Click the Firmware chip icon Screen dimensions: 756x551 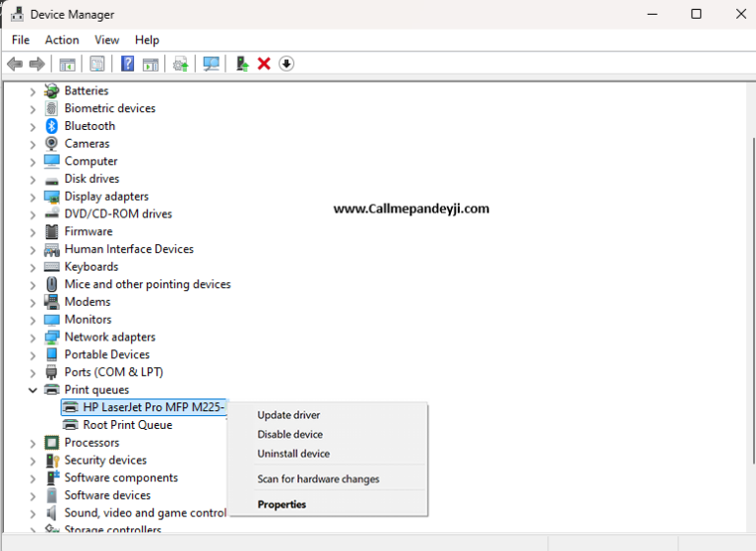(51, 231)
